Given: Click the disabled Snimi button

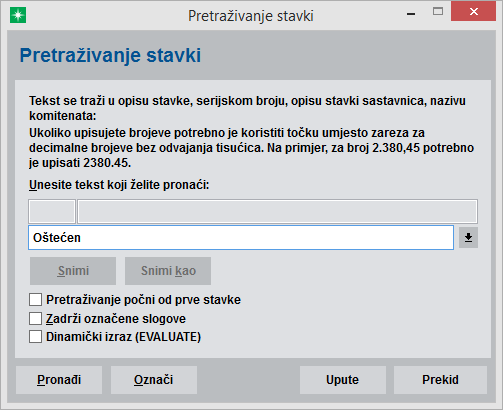Looking at the screenshot, I should pyautogui.click(x=73, y=271).
